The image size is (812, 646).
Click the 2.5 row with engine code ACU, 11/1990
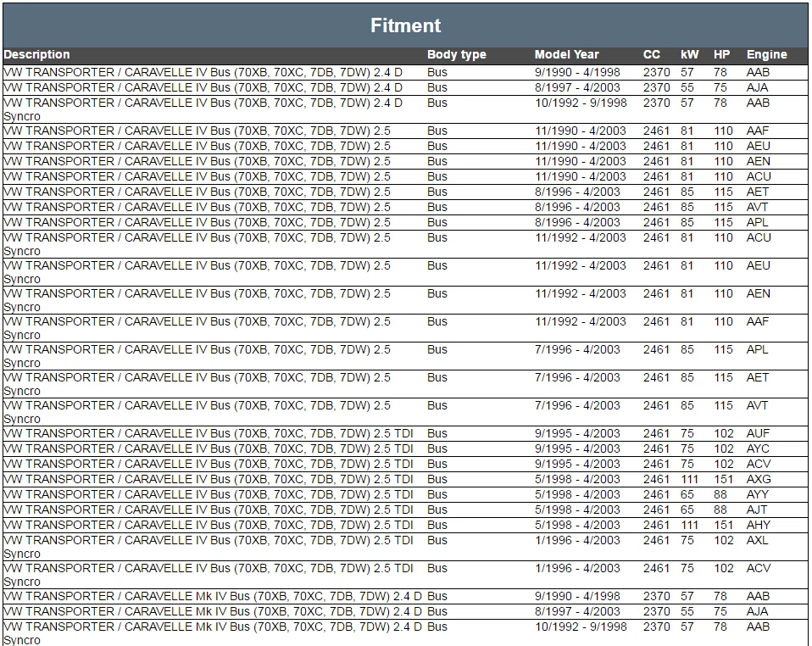click(405, 176)
